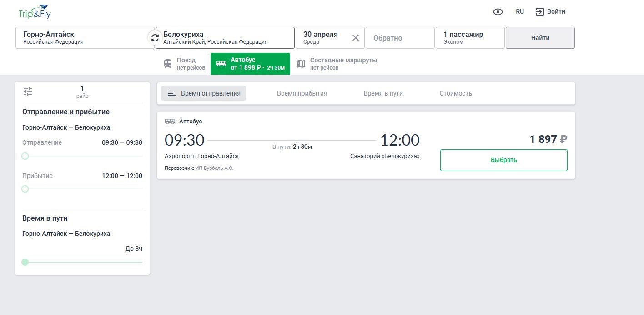Screen dimensions: 644x315
Task: Click the bus icon in result card
Action: click(x=170, y=122)
